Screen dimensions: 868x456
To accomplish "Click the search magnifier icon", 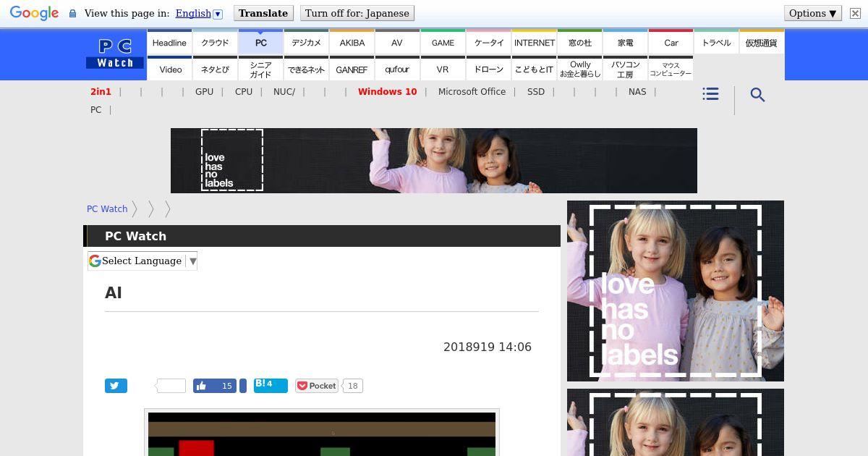I will [x=757, y=95].
